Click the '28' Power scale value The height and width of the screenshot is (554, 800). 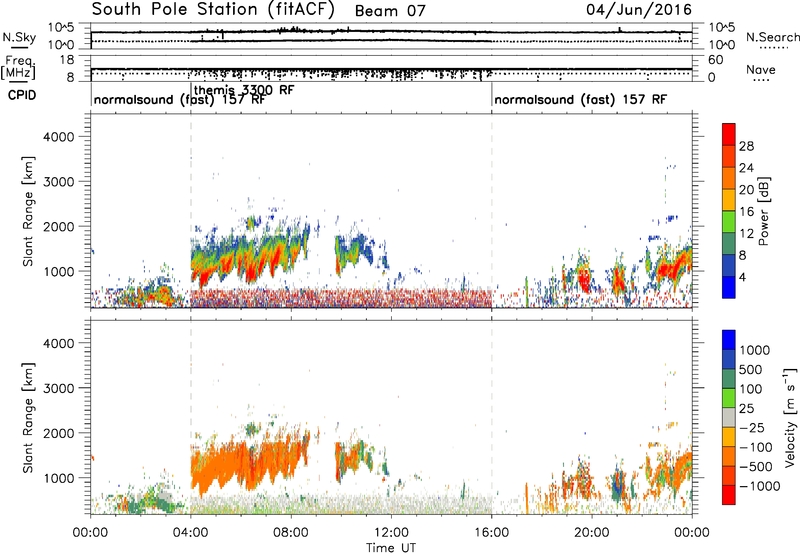pos(746,146)
